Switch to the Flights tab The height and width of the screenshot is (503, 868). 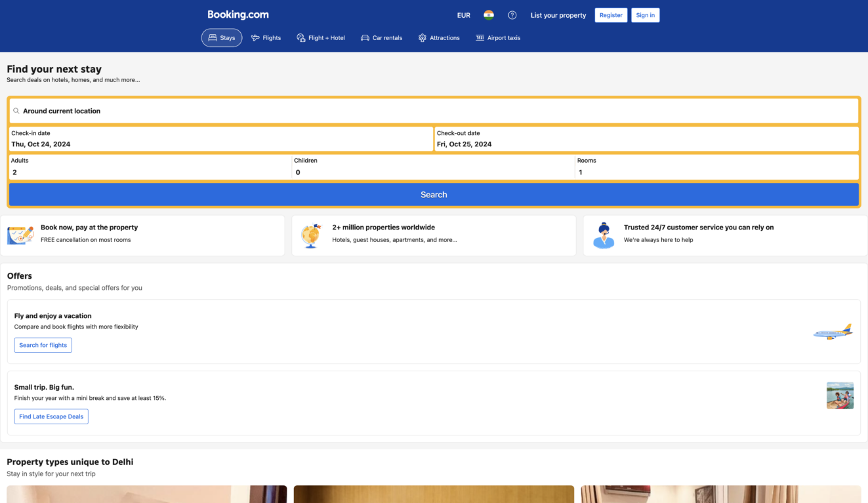(266, 37)
